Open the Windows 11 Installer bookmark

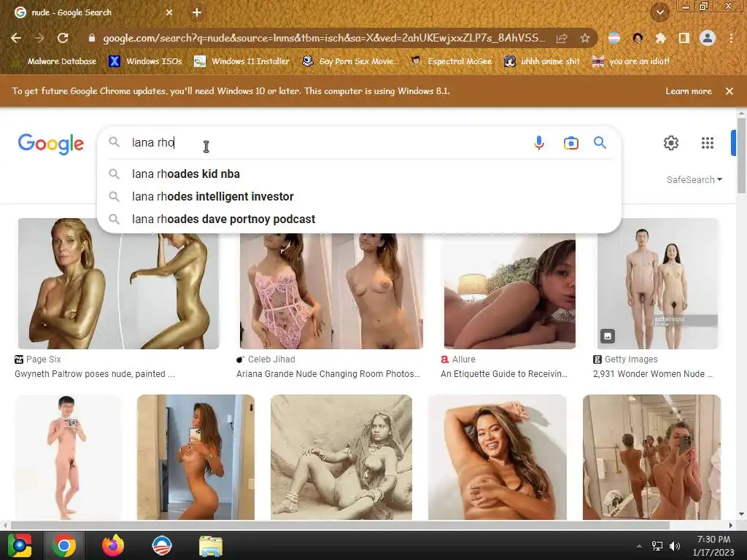(x=242, y=61)
